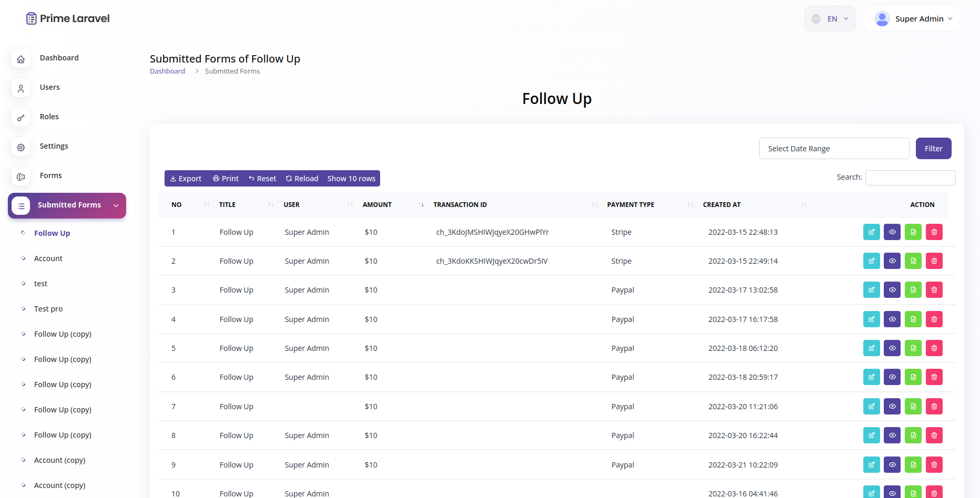
Task: Click the Filter button
Action: [x=933, y=148]
